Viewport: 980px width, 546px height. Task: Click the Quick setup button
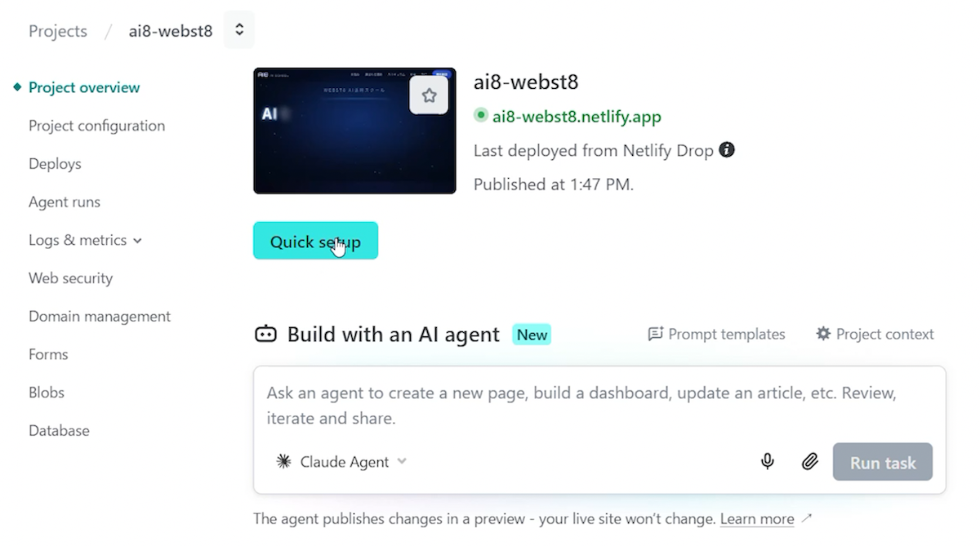pyautogui.click(x=315, y=241)
